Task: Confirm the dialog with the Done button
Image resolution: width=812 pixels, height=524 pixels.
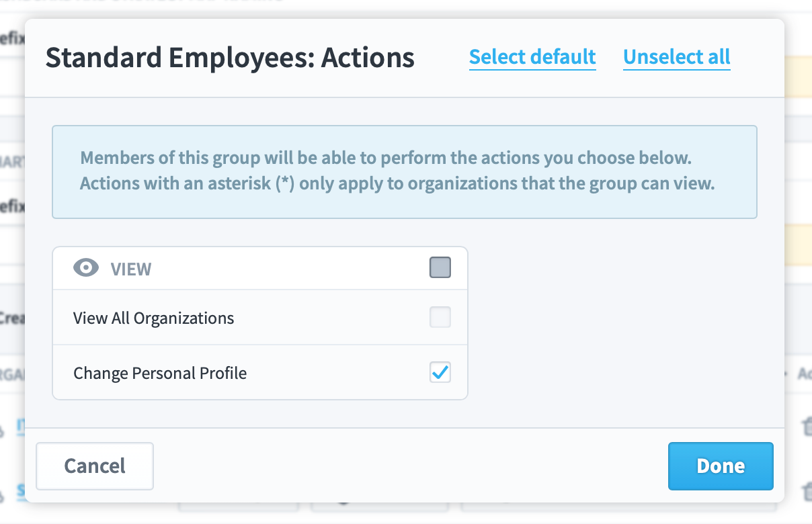Action: click(x=721, y=466)
